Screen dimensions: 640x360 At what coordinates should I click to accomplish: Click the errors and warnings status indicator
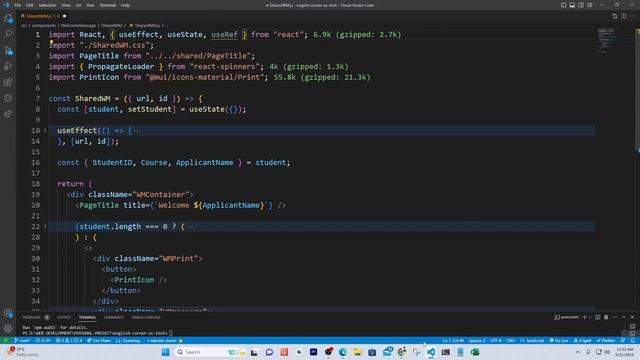click(x=69, y=340)
